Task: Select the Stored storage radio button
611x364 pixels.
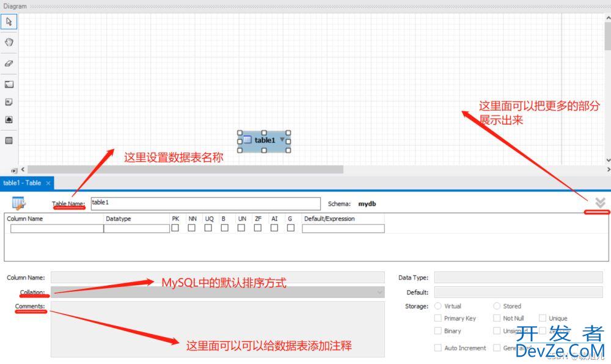Action: point(497,306)
